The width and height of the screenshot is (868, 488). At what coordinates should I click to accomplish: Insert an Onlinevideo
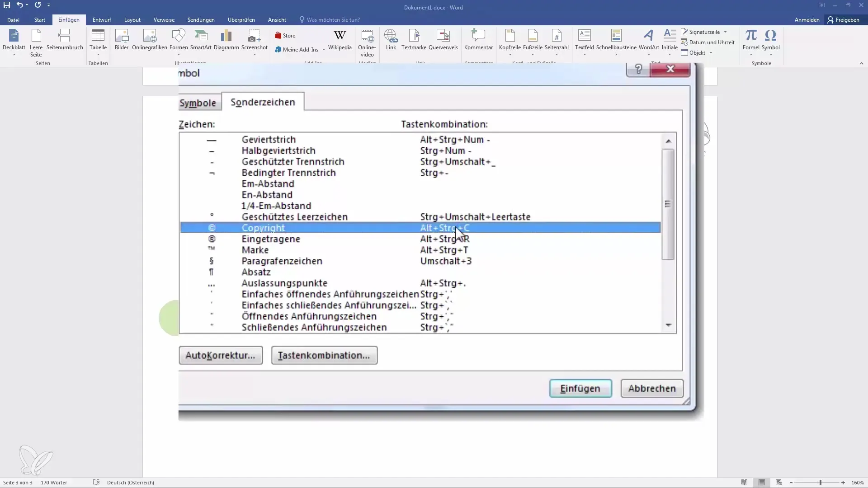pyautogui.click(x=367, y=43)
